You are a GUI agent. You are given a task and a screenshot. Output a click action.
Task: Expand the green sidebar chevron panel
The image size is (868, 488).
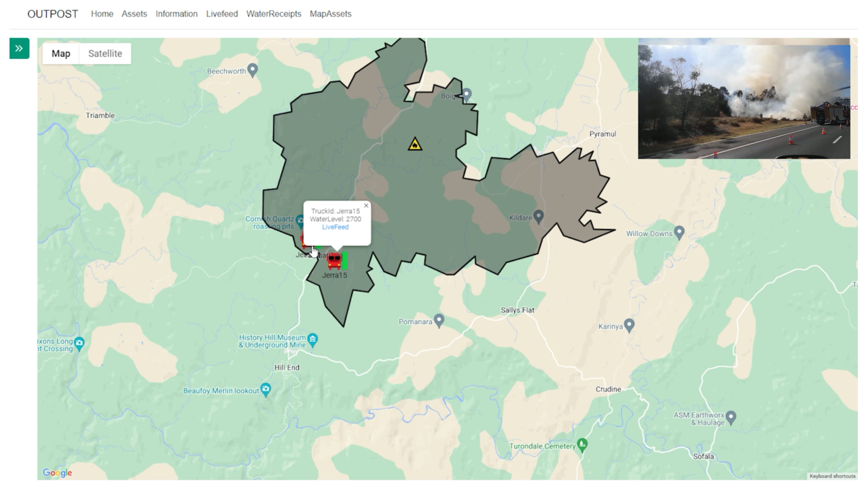pyautogui.click(x=19, y=49)
